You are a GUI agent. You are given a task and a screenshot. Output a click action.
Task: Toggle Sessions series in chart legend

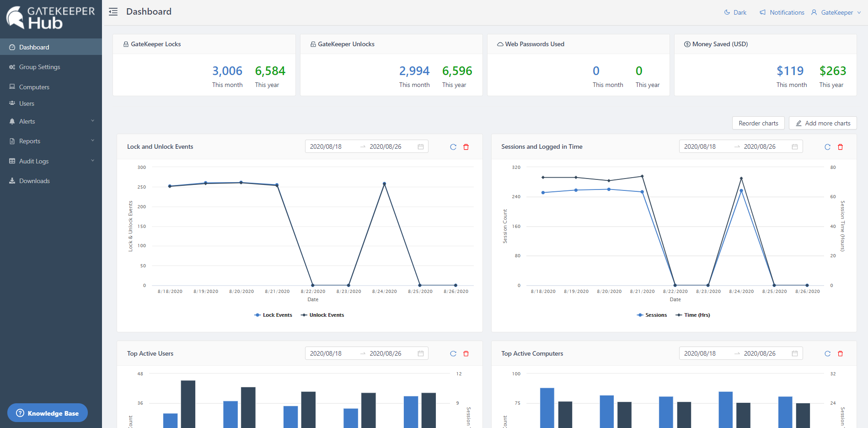pos(652,315)
